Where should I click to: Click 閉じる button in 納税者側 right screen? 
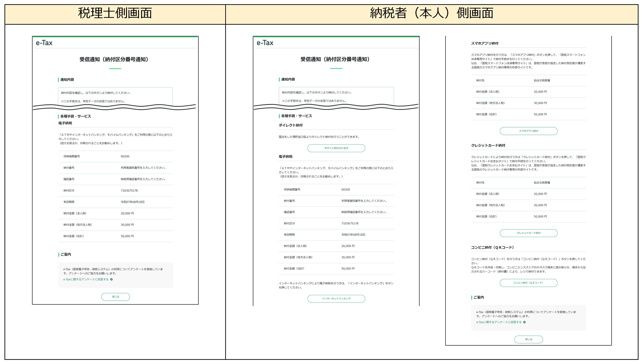click(529, 340)
